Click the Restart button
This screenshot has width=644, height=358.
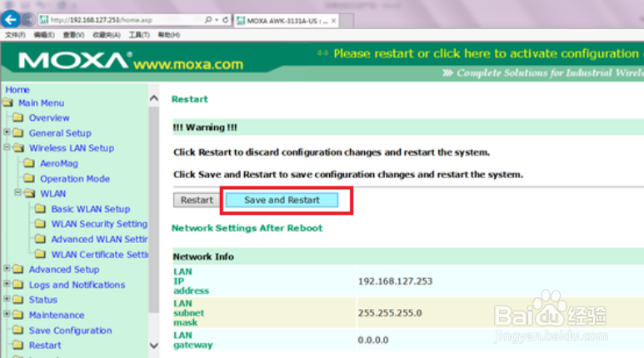pyautogui.click(x=197, y=200)
